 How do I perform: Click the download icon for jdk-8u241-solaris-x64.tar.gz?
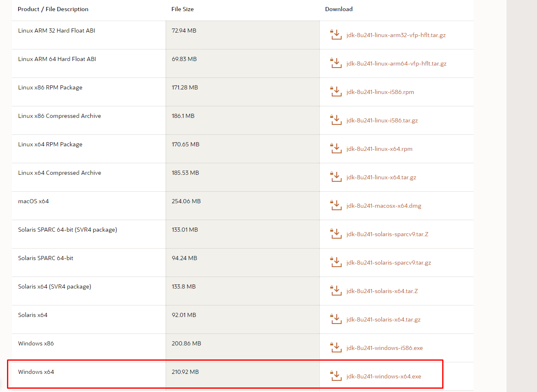[x=336, y=319]
